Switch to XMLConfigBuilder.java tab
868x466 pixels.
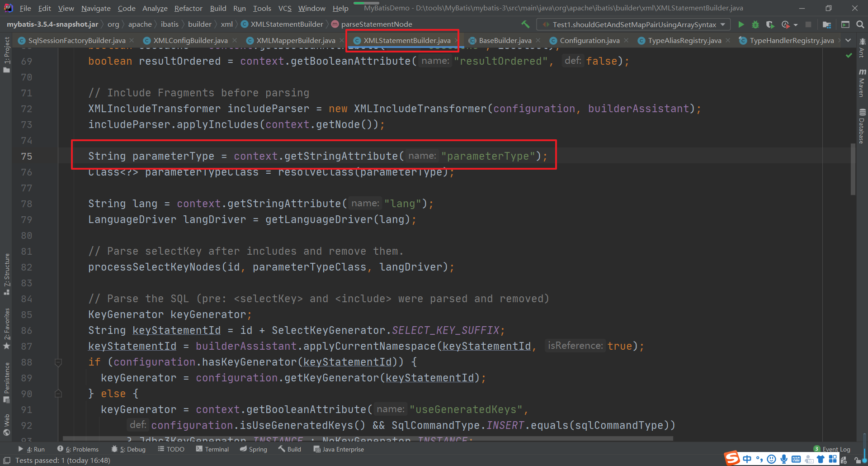190,40
